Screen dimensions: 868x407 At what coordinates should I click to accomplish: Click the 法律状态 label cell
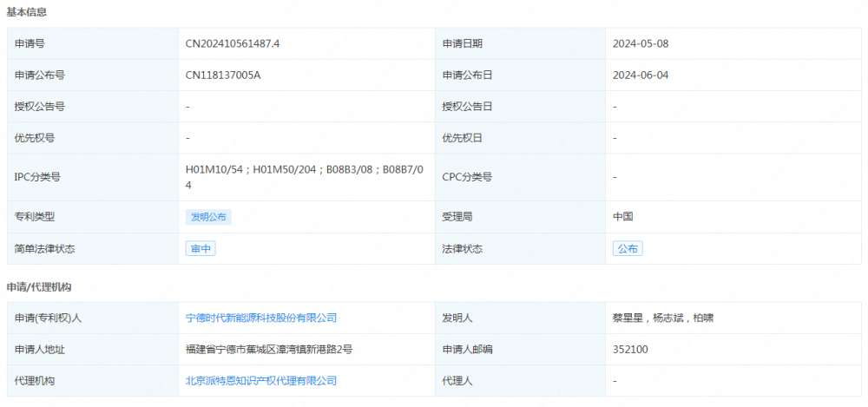(x=520, y=249)
